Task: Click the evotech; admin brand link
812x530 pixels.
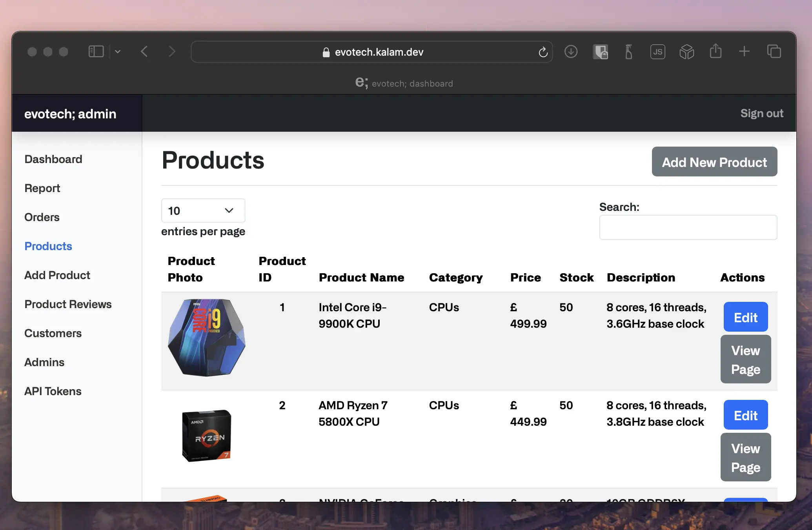Action: (x=70, y=114)
